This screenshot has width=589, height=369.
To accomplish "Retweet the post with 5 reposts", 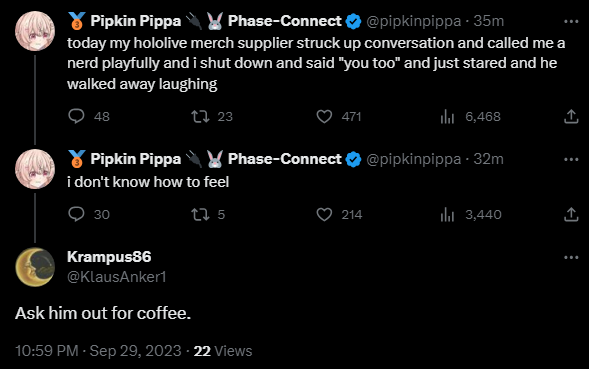I will click(x=200, y=215).
